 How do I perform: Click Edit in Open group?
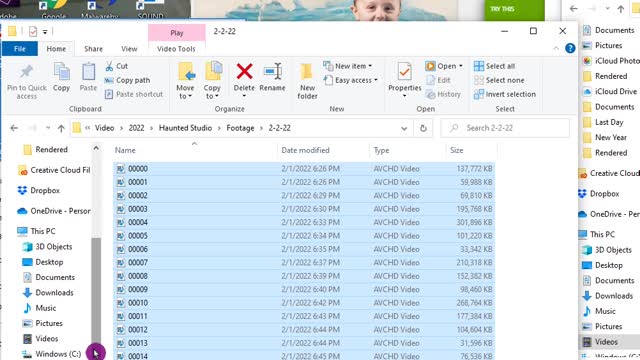coord(438,80)
